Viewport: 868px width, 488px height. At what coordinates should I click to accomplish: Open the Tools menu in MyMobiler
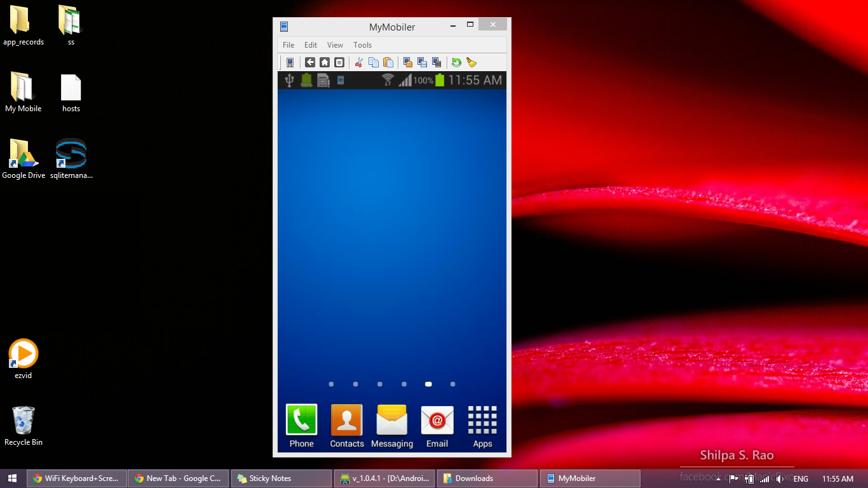(x=362, y=45)
